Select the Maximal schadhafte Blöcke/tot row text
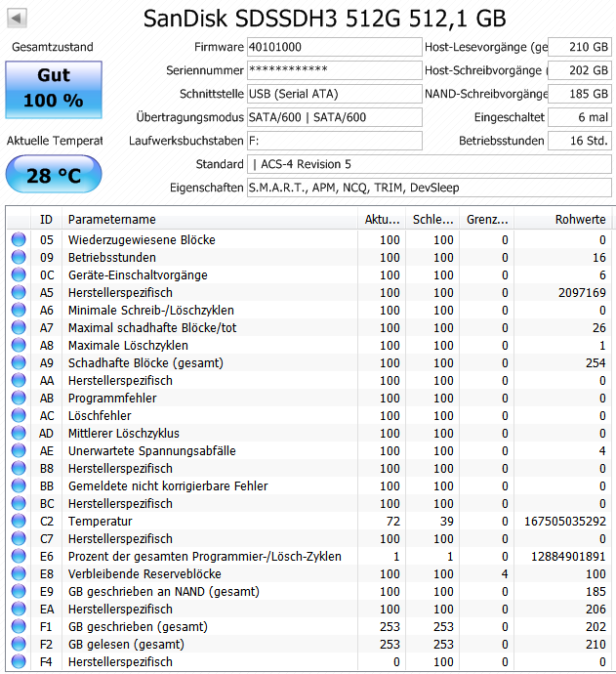Screen dimensions: 616x674 click(152, 328)
